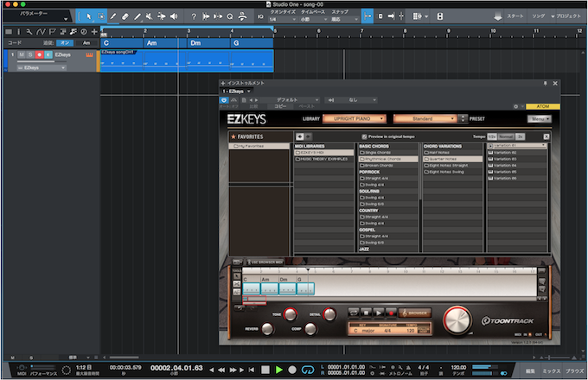Click the IQ button in the toolbar
588x380 pixels.
point(260,16)
